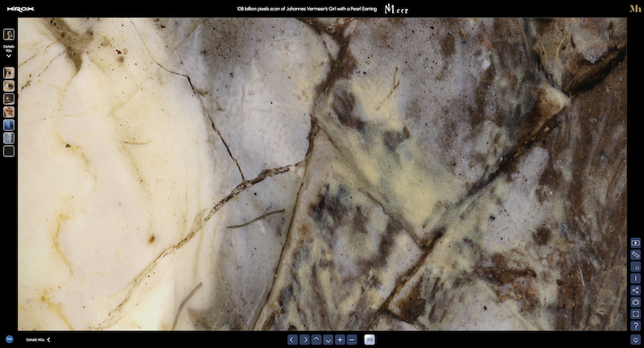Viewport: 644px width, 348px height.
Task: Open the information panel icon
Action: click(x=635, y=279)
